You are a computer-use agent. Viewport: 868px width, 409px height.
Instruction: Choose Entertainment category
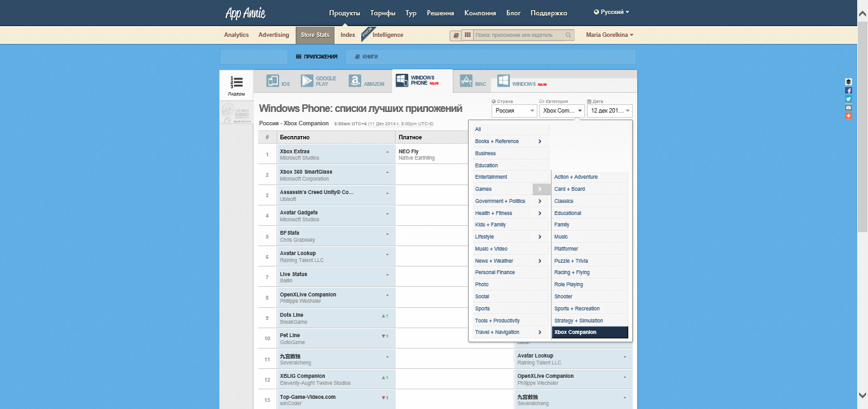[511, 177]
